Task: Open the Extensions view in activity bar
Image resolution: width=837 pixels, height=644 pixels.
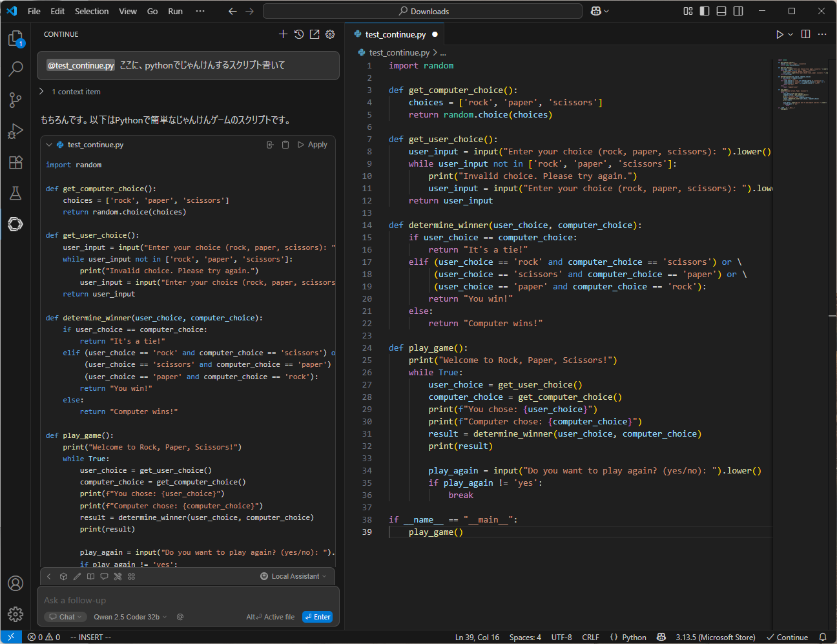Action: coord(15,162)
